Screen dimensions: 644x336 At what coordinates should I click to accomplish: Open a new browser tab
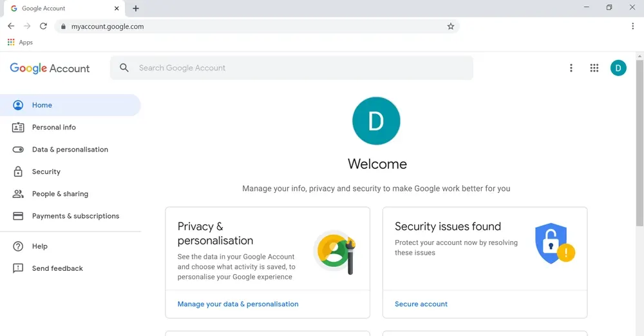(135, 8)
